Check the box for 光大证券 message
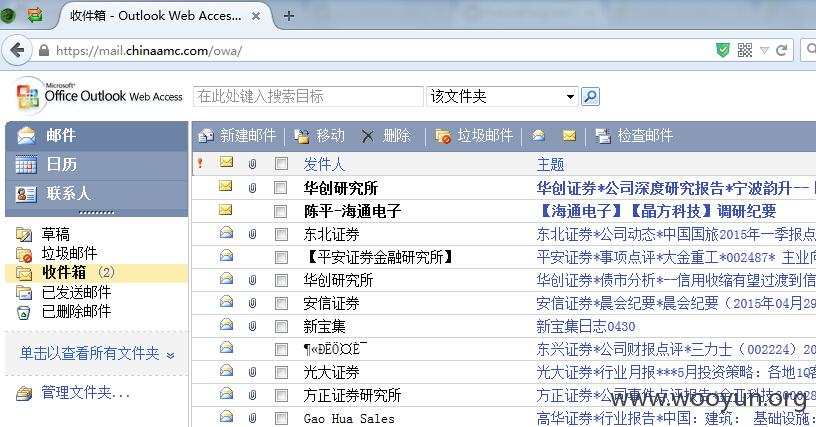Viewport: 816px width, 427px height. point(281,372)
